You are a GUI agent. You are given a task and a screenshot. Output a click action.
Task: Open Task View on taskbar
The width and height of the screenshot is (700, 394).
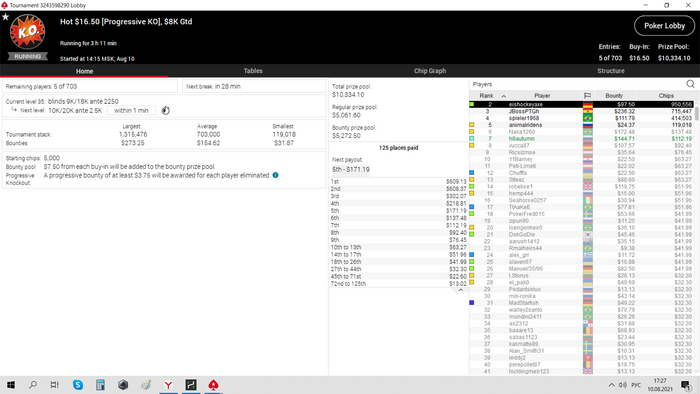coord(54,385)
